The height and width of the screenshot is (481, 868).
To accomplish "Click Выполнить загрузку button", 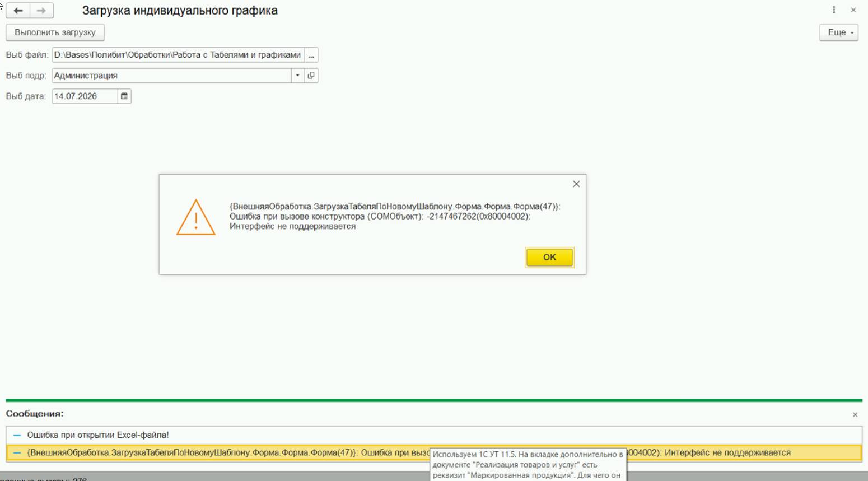I will click(x=55, y=32).
